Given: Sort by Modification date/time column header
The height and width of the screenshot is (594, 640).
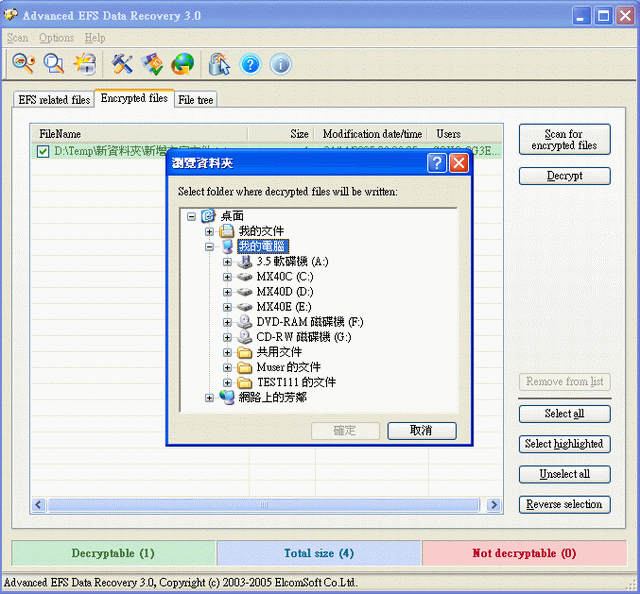Looking at the screenshot, I should [371, 134].
